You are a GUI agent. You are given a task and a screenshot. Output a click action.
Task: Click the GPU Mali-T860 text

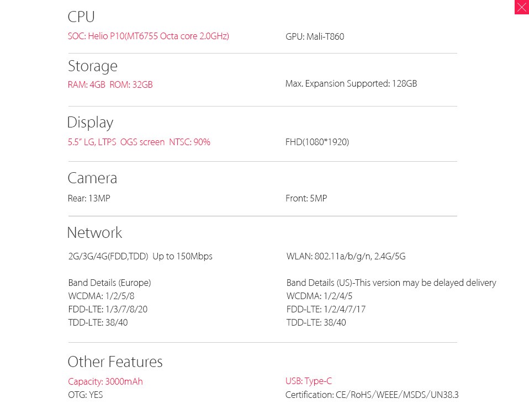[315, 36]
